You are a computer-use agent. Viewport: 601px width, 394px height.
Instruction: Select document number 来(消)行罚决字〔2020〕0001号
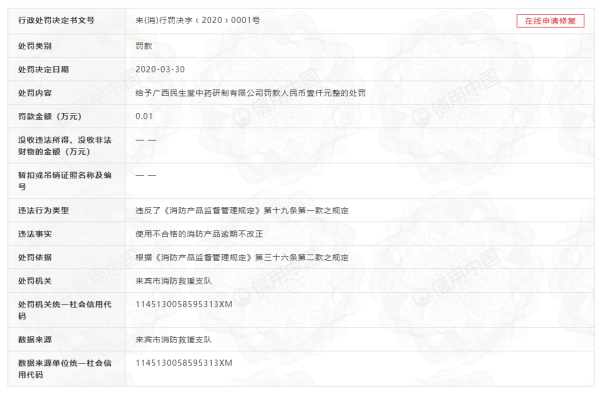197,20
